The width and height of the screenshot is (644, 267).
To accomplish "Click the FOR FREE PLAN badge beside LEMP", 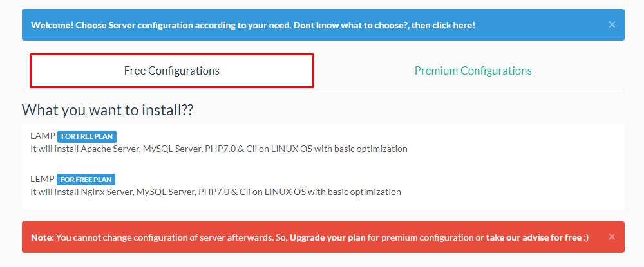I will pos(86,180).
